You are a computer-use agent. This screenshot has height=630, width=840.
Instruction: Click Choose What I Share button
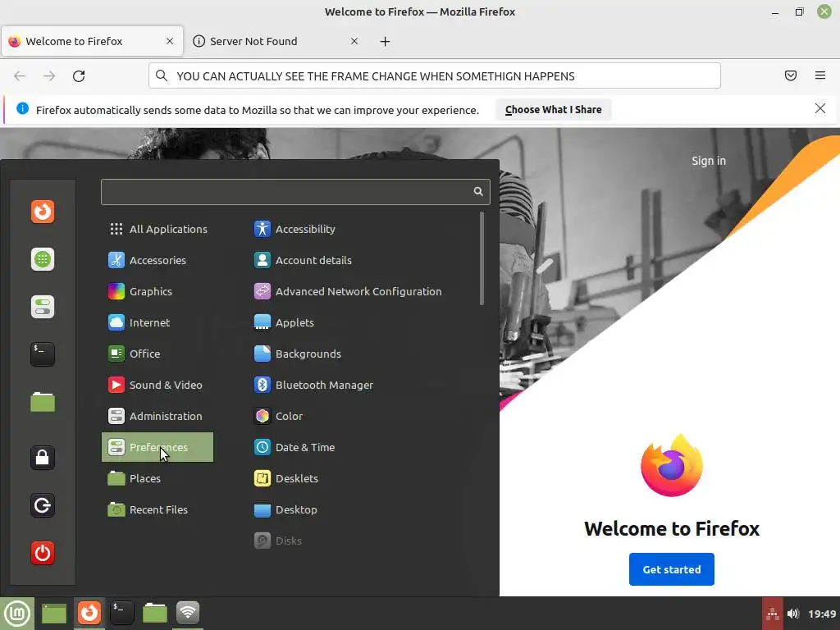coord(554,109)
